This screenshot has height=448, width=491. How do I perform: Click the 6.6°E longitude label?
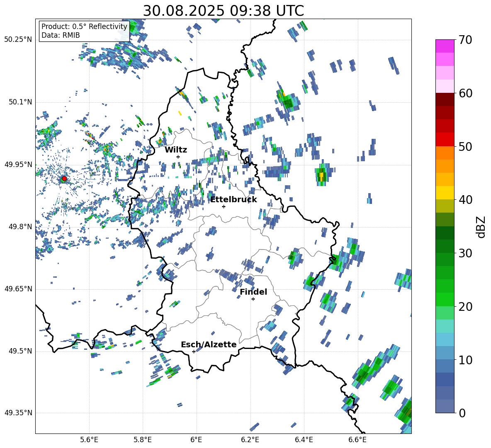click(357, 440)
